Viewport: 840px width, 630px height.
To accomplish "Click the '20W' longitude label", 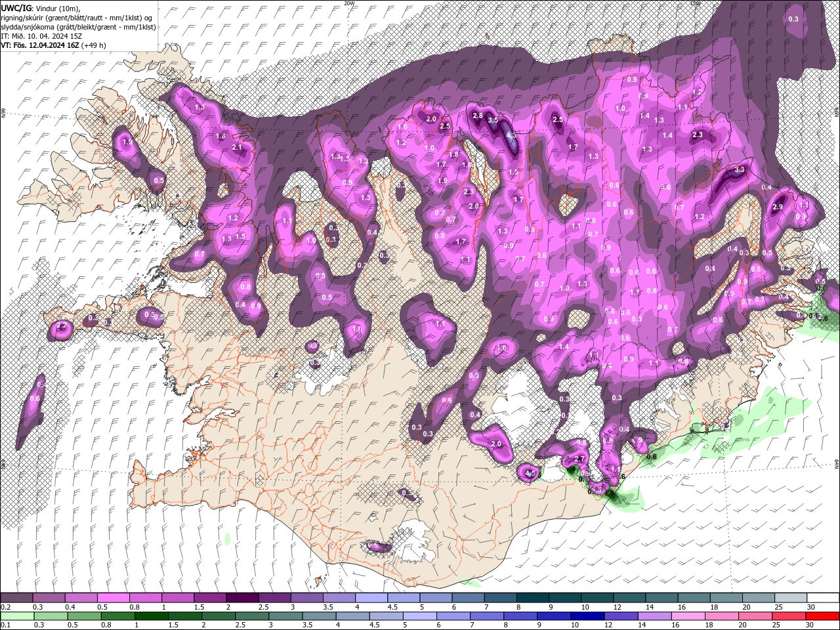I will point(349,3).
